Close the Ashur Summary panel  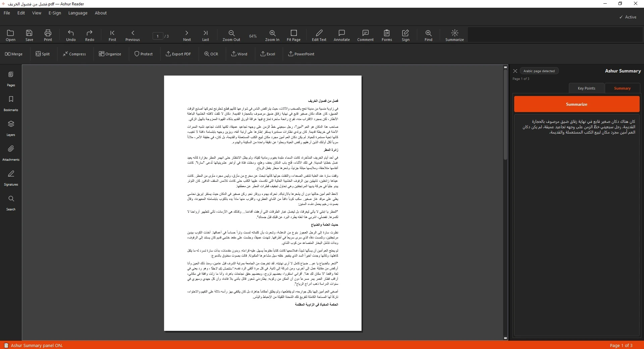pyautogui.click(x=515, y=71)
